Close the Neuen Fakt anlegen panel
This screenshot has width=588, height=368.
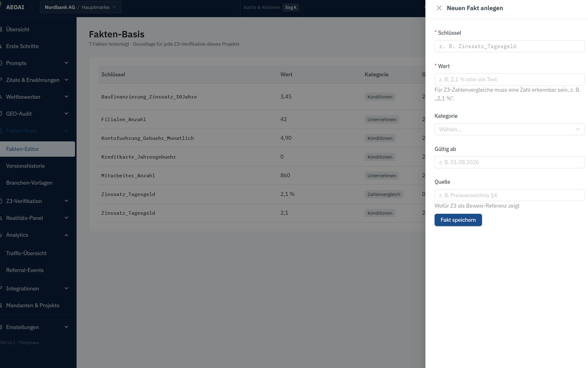click(x=439, y=8)
